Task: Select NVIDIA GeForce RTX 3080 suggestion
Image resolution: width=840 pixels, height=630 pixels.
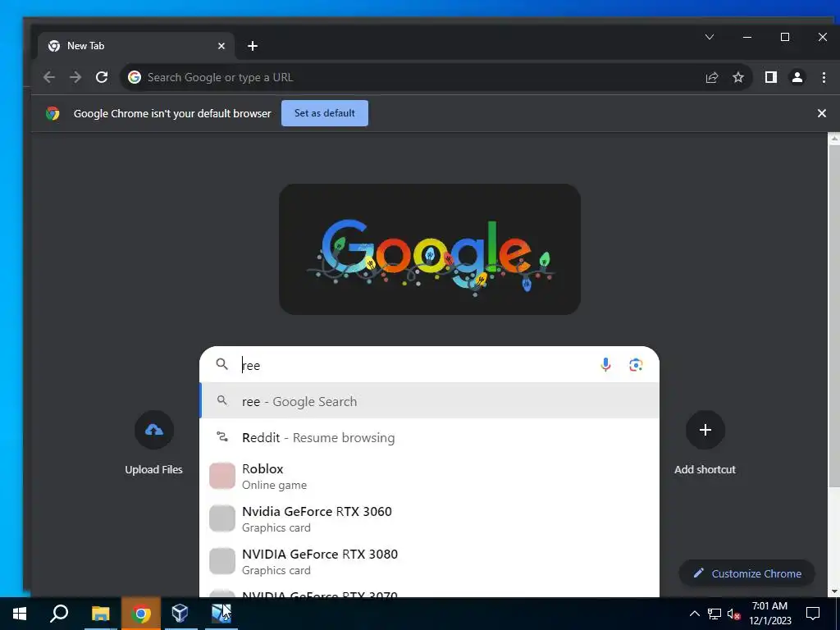Action: (x=429, y=561)
